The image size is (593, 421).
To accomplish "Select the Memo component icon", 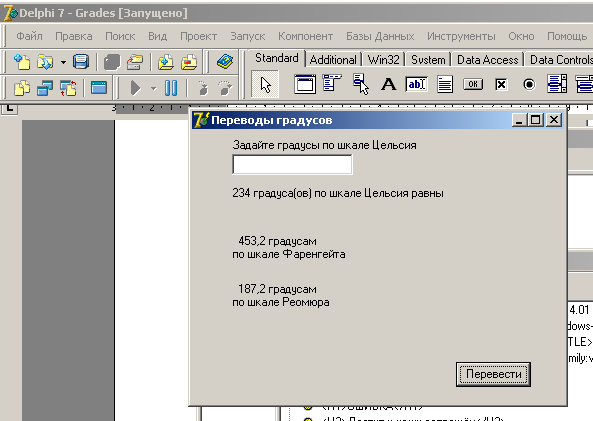I will (445, 84).
